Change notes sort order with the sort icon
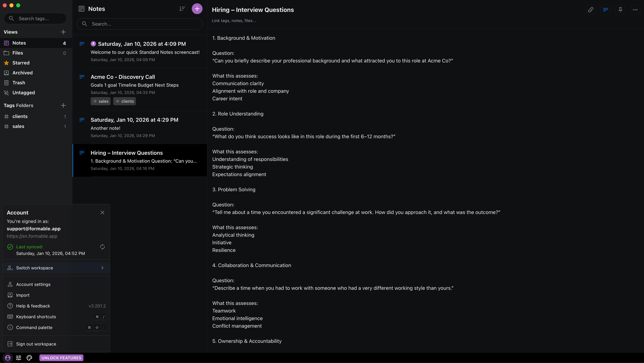Viewport: 644px width, 363px height. pos(182,9)
